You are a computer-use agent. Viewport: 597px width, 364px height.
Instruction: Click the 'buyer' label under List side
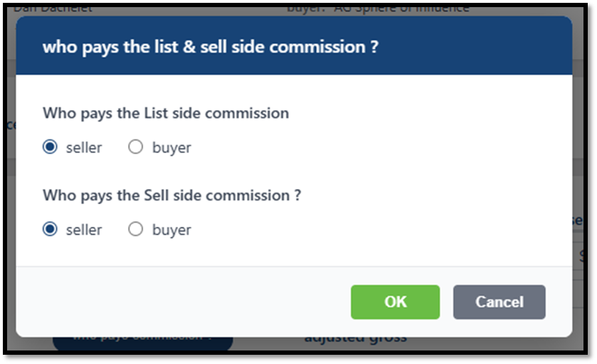tap(171, 148)
